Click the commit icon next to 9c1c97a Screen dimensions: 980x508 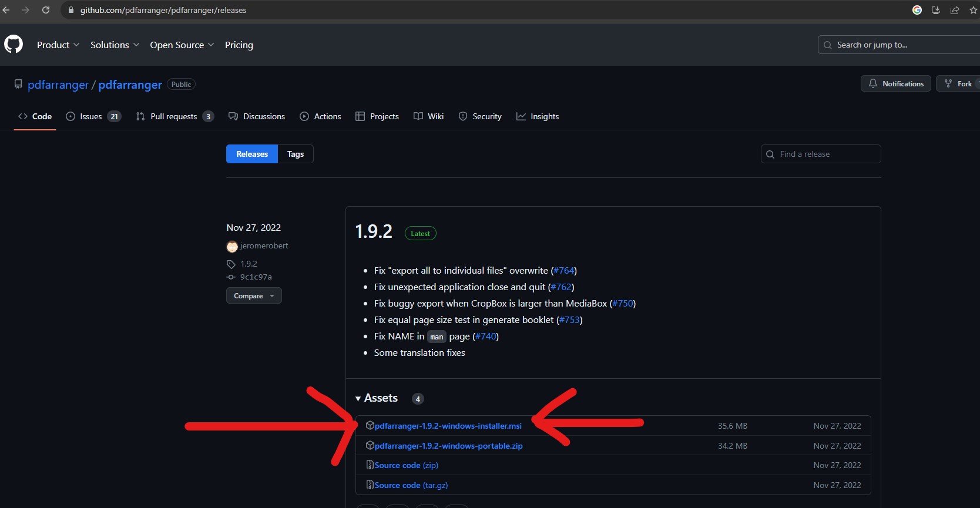pyautogui.click(x=231, y=277)
